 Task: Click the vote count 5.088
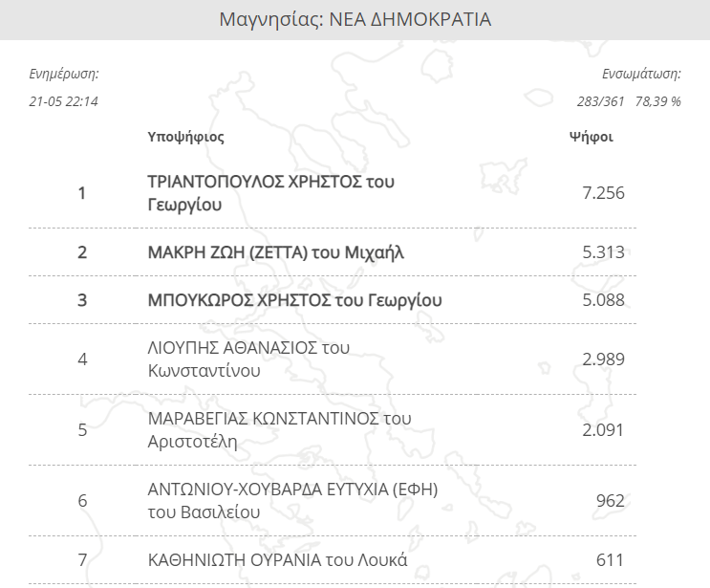pyautogui.click(x=603, y=300)
